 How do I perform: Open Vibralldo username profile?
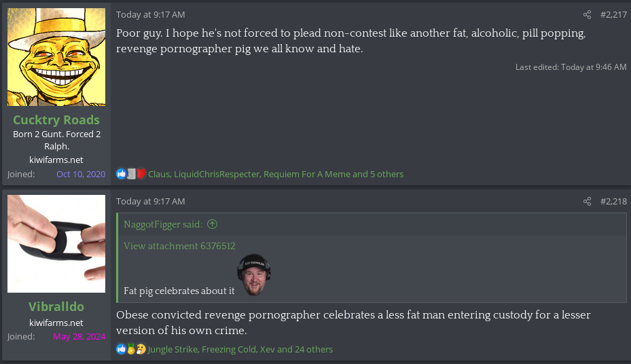[56, 306]
